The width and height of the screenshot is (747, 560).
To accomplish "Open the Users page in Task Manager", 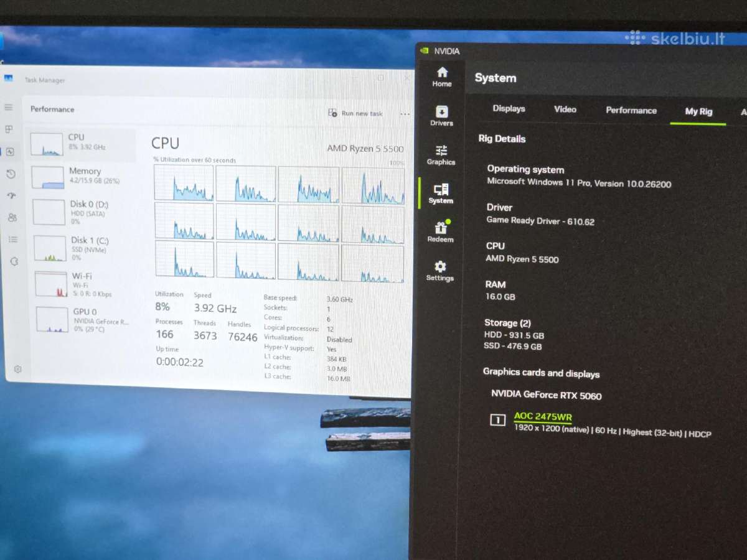I will click(12, 217).
